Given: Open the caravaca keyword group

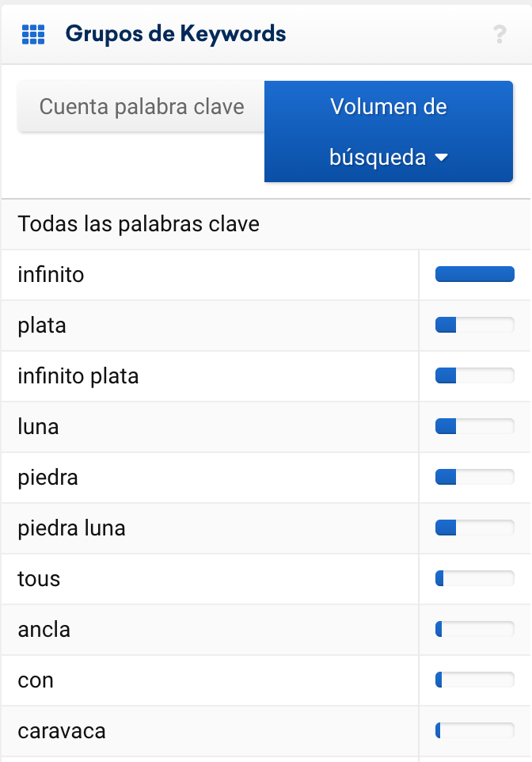Looking at the screenshot, I should [x=210, y=731].
